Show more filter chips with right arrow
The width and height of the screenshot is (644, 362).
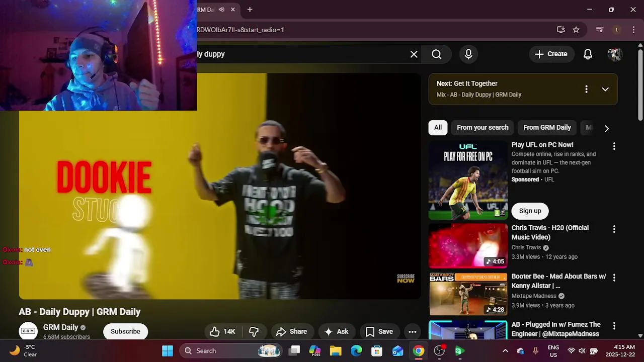coord(607,128)
